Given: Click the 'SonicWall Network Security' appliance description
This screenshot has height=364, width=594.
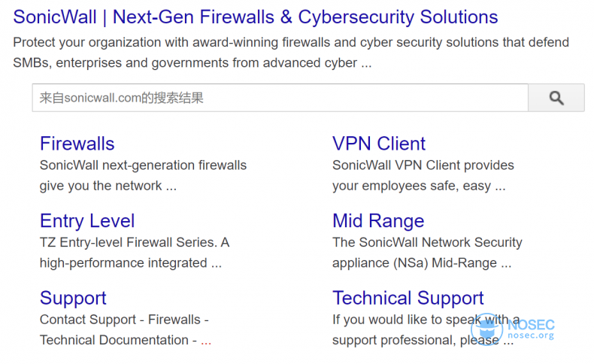Looking at the screenshot, I should 427,253.
